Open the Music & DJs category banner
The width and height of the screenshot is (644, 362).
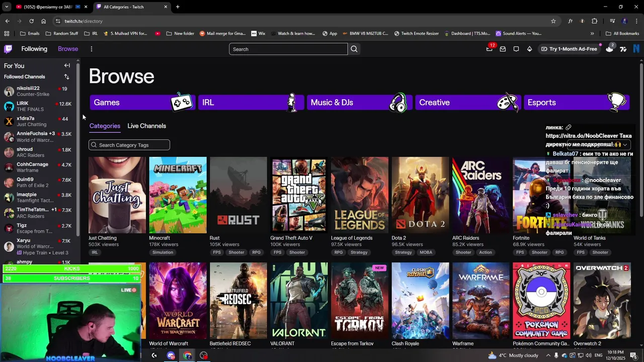pyautogui.click(x=359, y=102)
